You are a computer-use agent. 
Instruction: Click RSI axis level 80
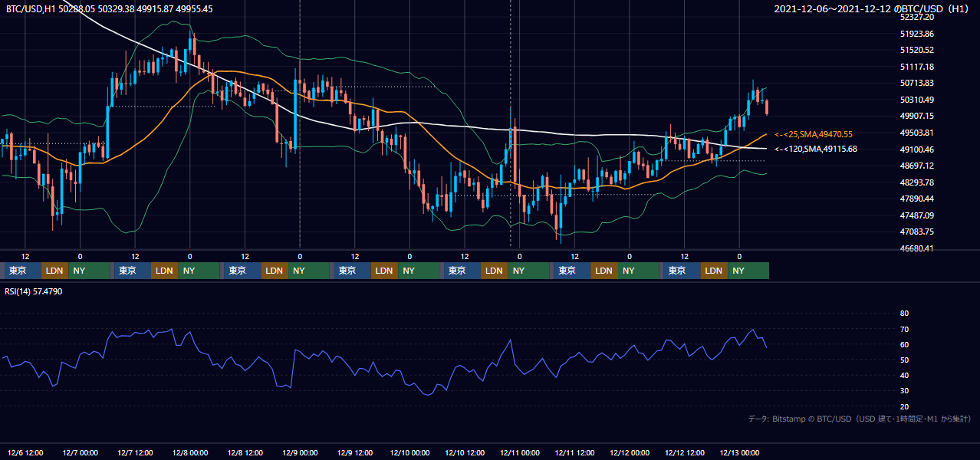coord(904,314)
